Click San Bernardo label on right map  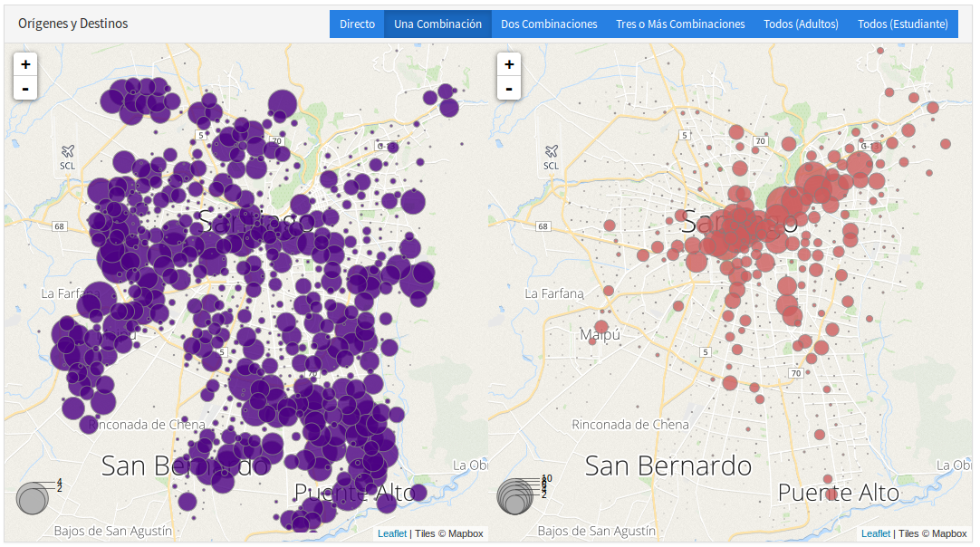click(x=668, y=465)
